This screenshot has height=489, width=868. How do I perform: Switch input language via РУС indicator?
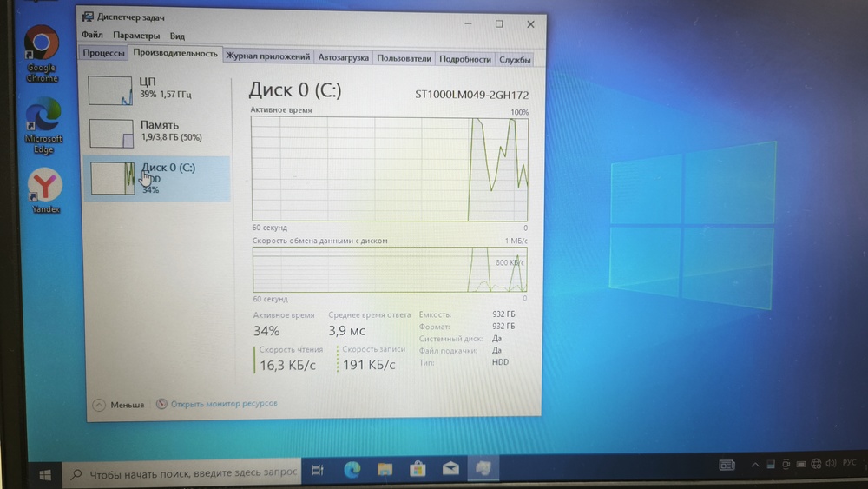pos(849,462)
